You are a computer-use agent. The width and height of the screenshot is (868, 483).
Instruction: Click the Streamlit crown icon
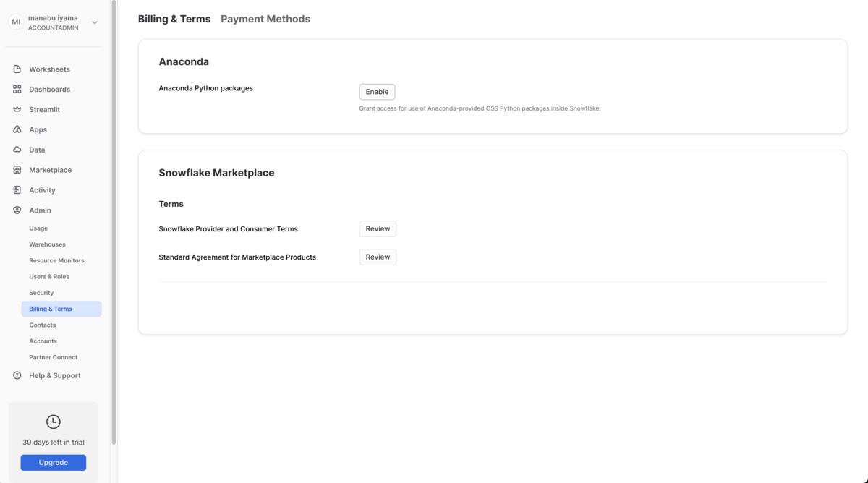[x=17, y=110]
